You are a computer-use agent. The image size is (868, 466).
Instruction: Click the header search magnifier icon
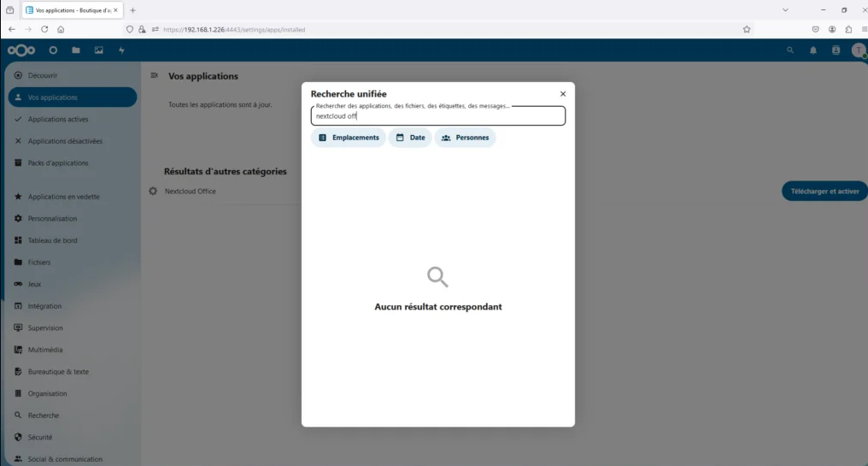click(789, 50)
